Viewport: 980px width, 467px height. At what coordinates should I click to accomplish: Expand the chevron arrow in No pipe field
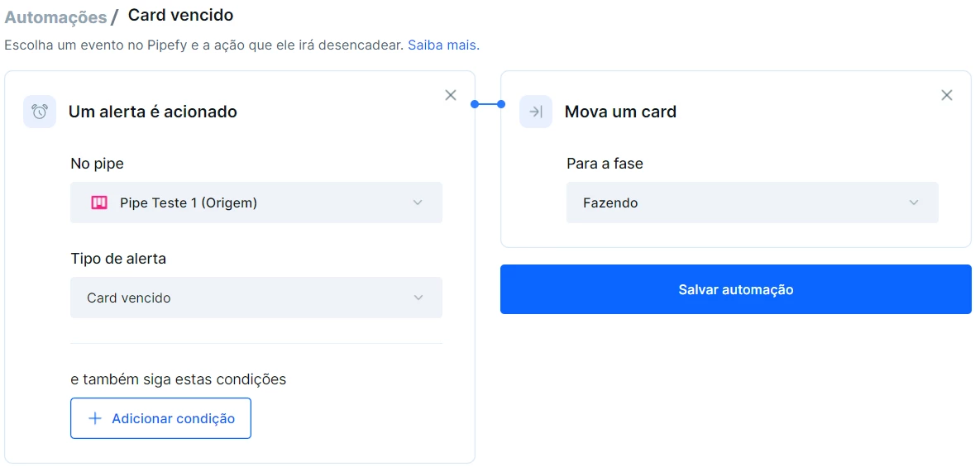[x=418, y=203]
